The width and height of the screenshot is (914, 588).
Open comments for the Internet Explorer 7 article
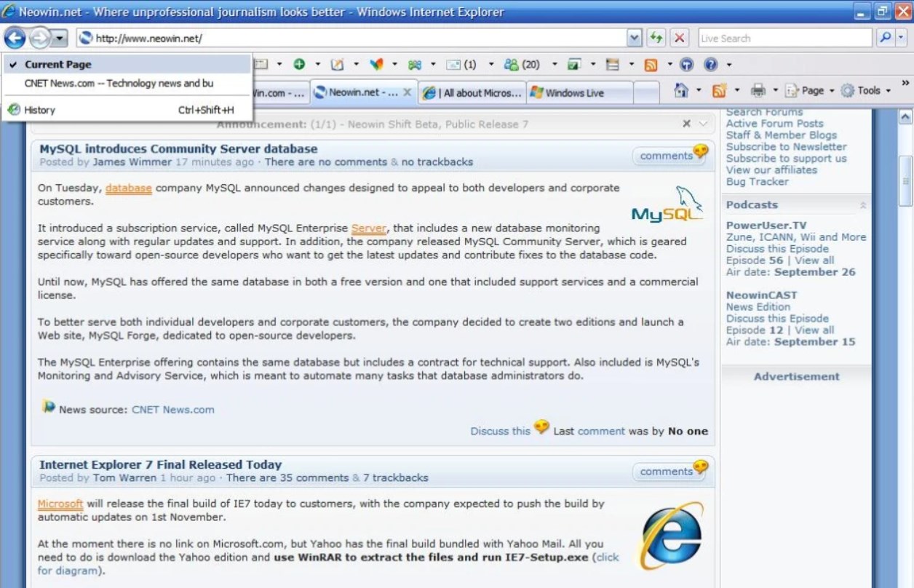tap(669, 471)
